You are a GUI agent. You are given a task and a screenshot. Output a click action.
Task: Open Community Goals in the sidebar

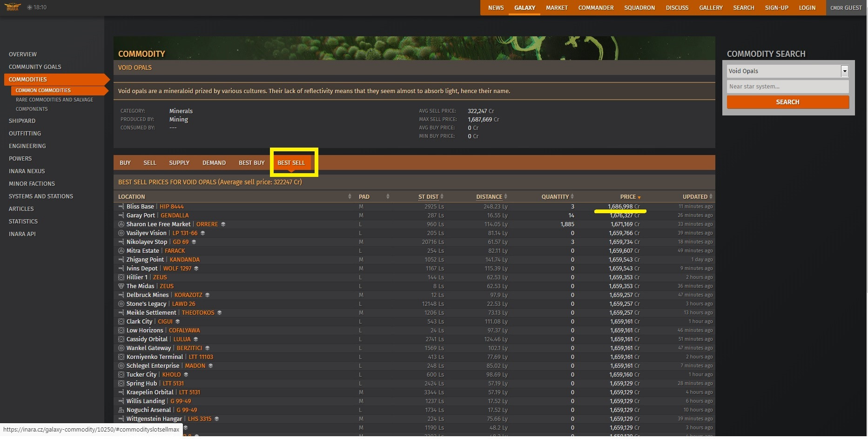pyautogui.click(x=35, y=67)
